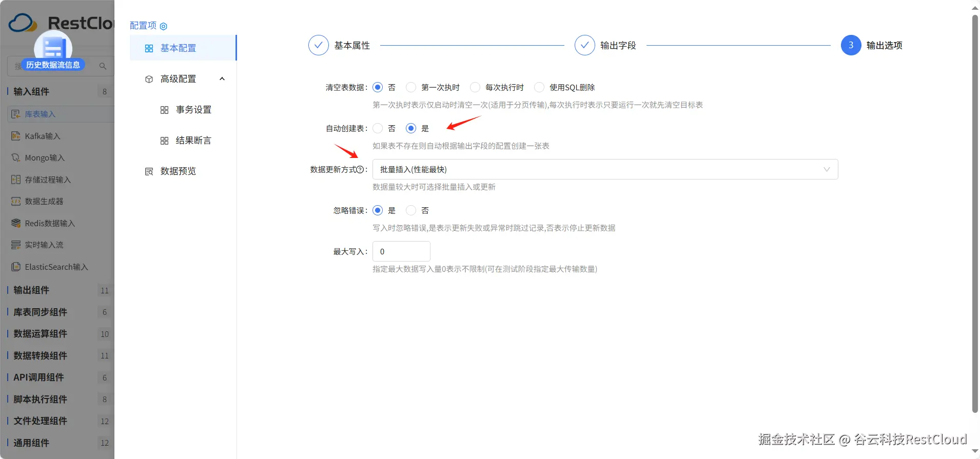Open the 数据预览 menu item
The width and height of the screenshot is (980, 459).
click(183, 171)
